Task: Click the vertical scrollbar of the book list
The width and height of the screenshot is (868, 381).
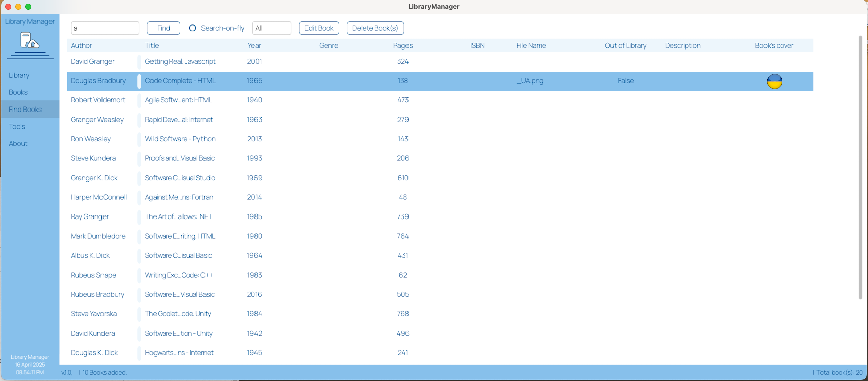Action: click(x=861, y=167)
